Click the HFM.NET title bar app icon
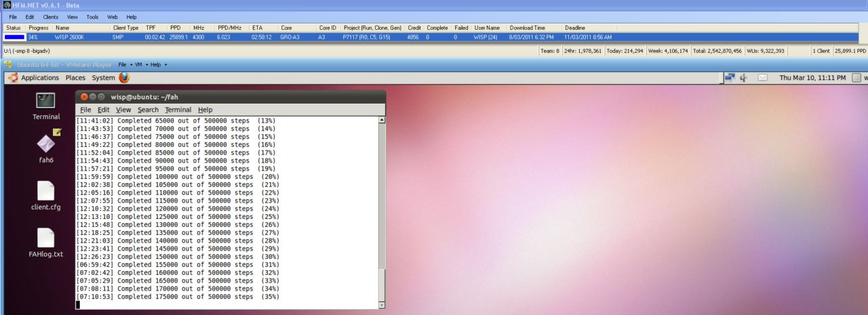Image resolution: width=868 pixels, height=315 pixels. click(7, 5)
